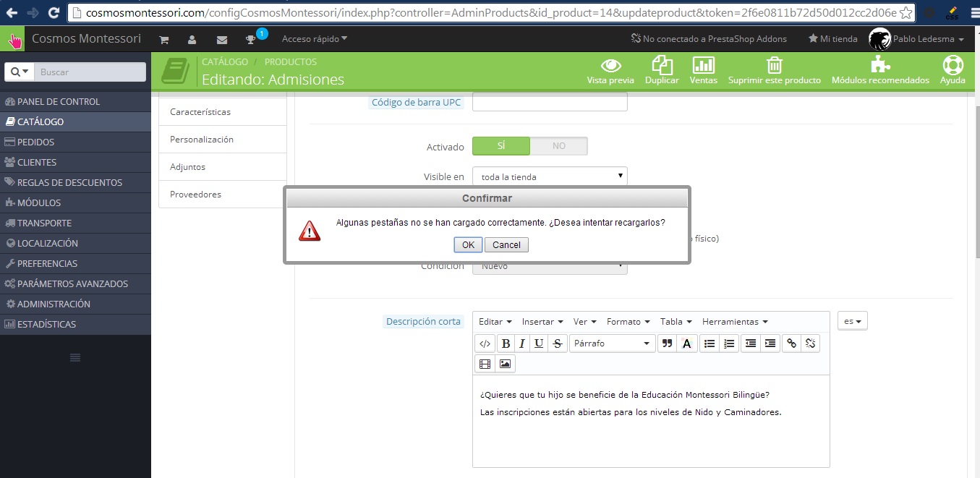Open the Mi tienda link
This screenshot has width=980, height=478.
[x=832, y=39]
